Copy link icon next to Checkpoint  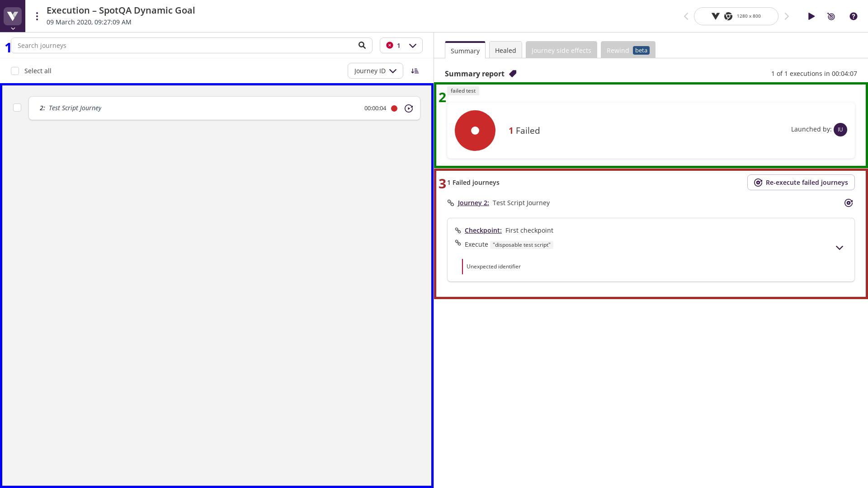pyautogui.click(x=458, y=230)
